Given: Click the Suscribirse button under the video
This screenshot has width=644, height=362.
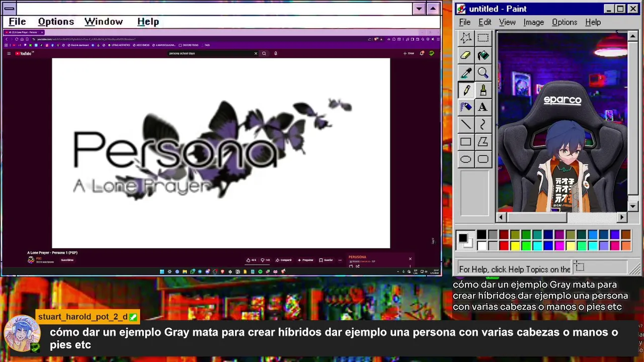Looking at the screenshot, I should point(67,260).
